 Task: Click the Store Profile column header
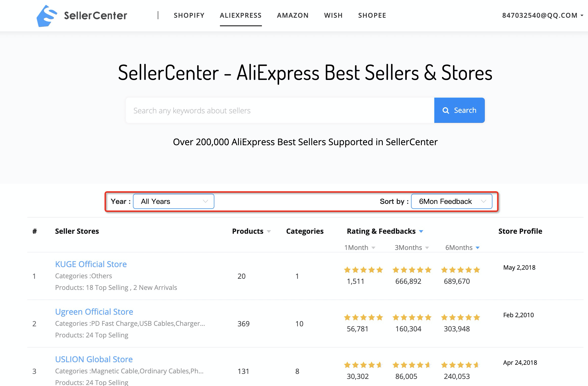point(520,231)
